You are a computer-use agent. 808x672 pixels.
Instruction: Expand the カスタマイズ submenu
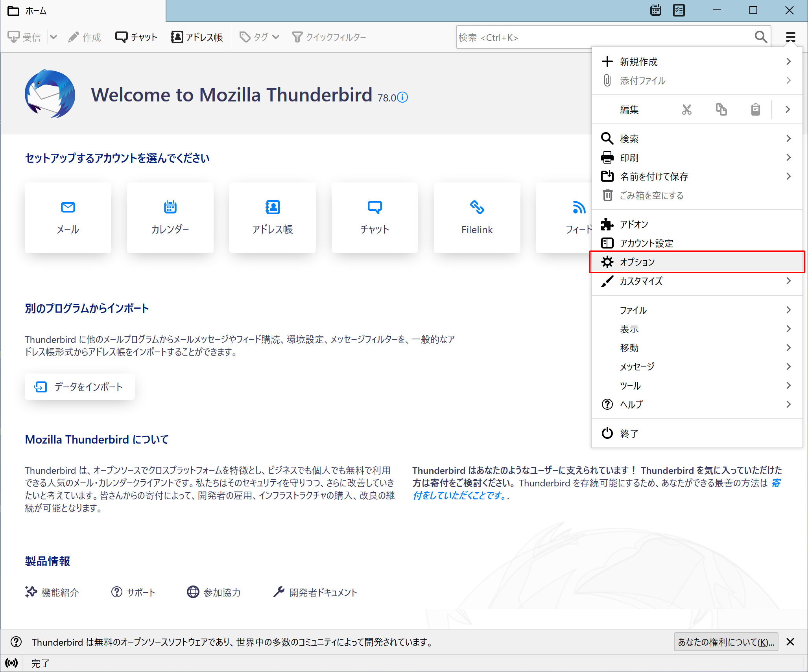[x=697, y=281]
